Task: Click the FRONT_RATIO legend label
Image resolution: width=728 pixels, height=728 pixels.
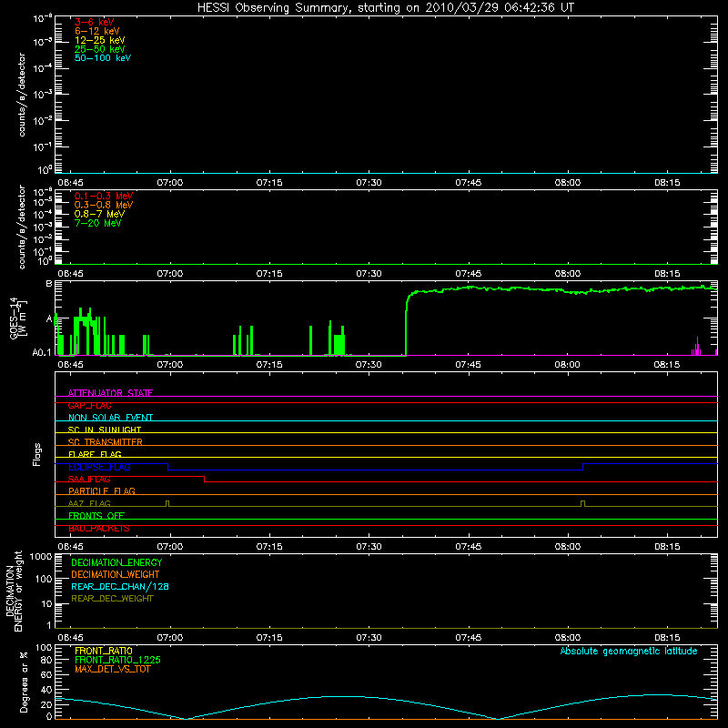Action: (x=103, y=651)
